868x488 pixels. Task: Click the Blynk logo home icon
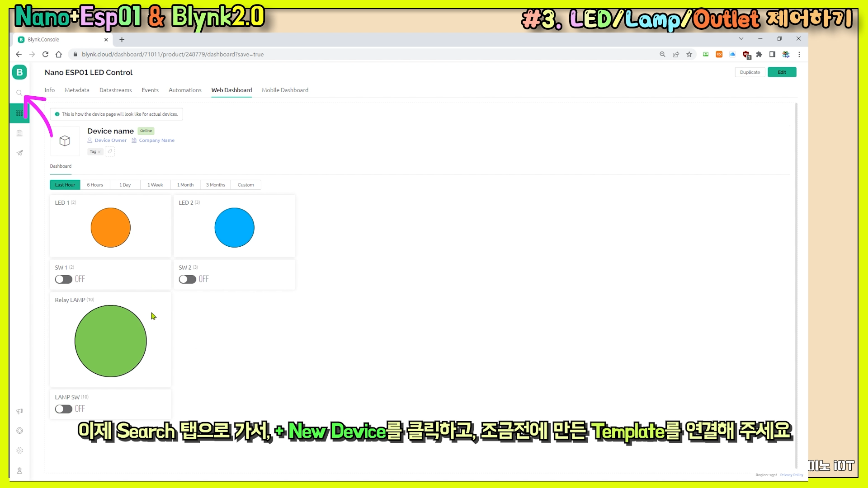pyautogui.click(x=19, y=72)
